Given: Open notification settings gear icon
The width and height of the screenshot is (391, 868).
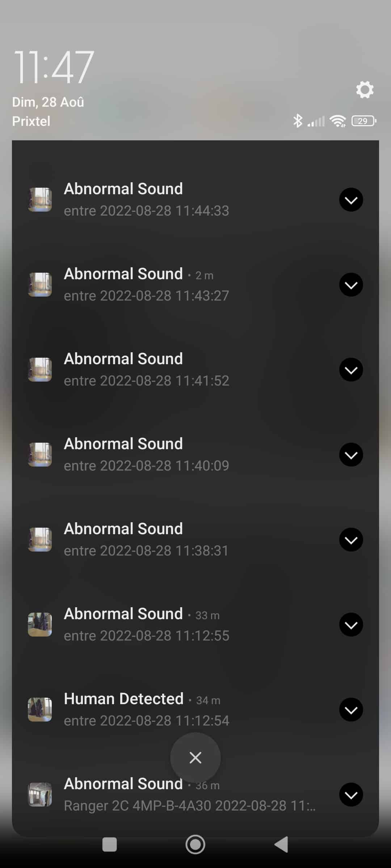Looking at the screenshot, I should coord(365,90).
